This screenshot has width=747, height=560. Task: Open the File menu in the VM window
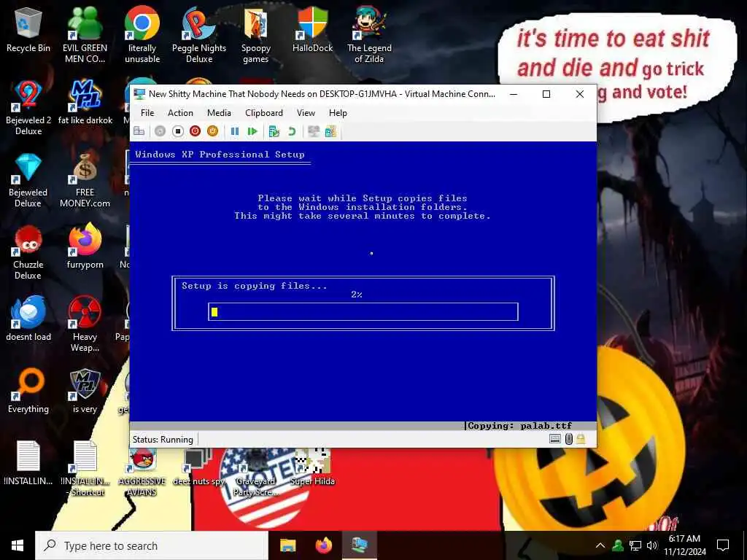147,113
